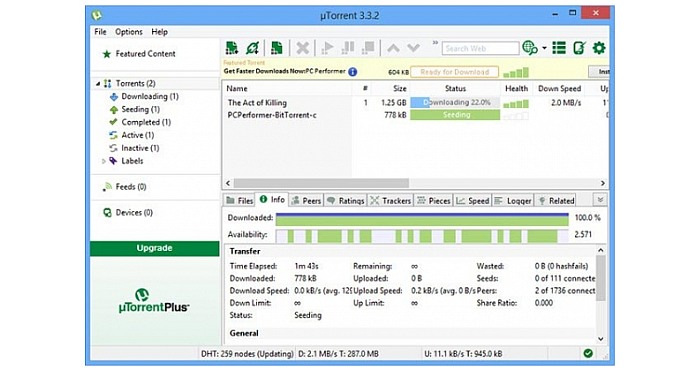This screenshot has width=700, height=370.
Task: Move torrent up in queue
Action: [393, 48]
